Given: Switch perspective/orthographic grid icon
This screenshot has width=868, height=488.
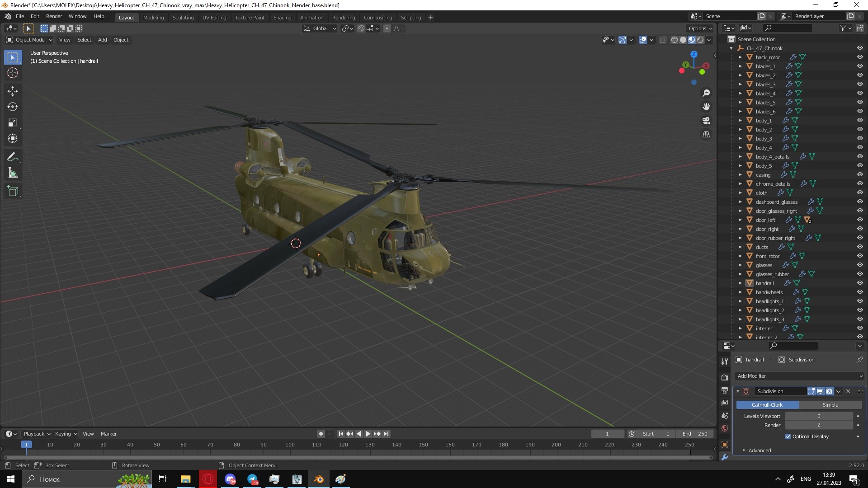Looking at the screenshot, I should 706,135.
